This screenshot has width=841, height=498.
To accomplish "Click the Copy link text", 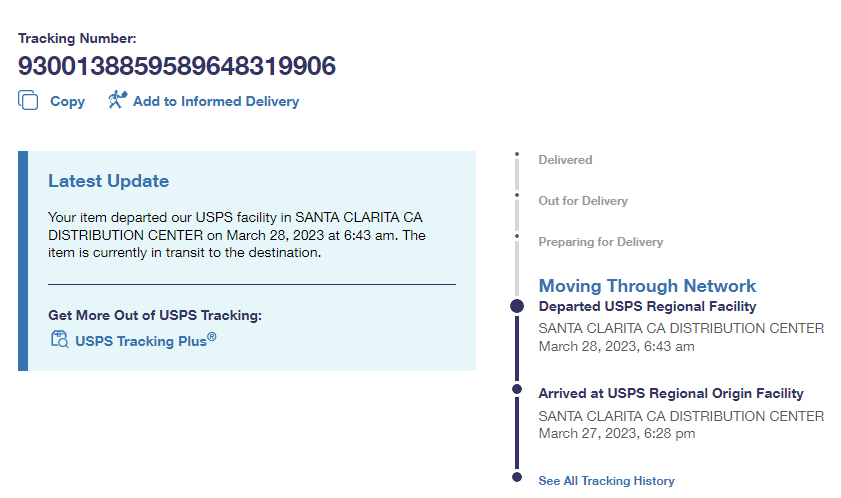I will tap(67, 101).
